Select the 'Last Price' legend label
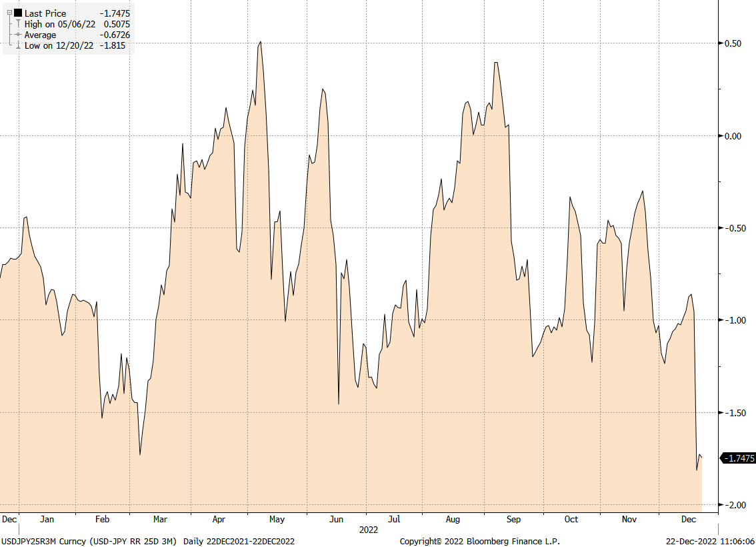Image resolution: width=756 pixels, height=547 pixels. pos(45,13)
